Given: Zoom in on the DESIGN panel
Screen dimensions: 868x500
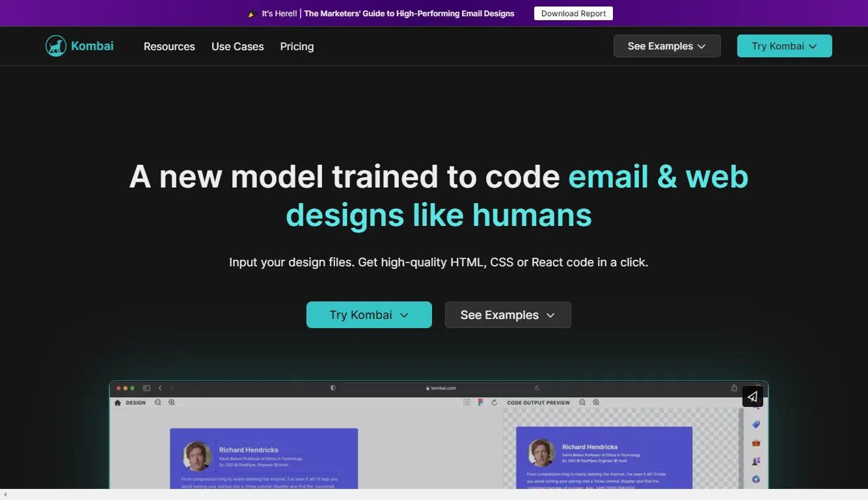Looking at the screenshot, I should pyautogui.click(x=172, y=402).
